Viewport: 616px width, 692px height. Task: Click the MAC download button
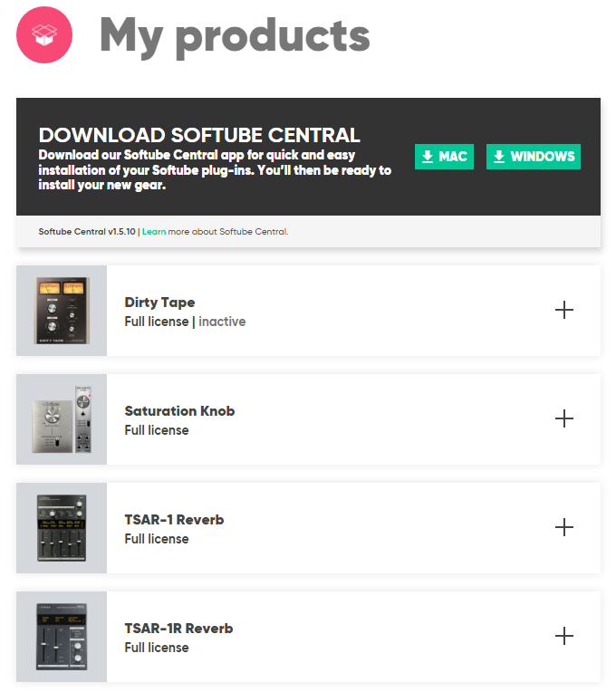444,157
